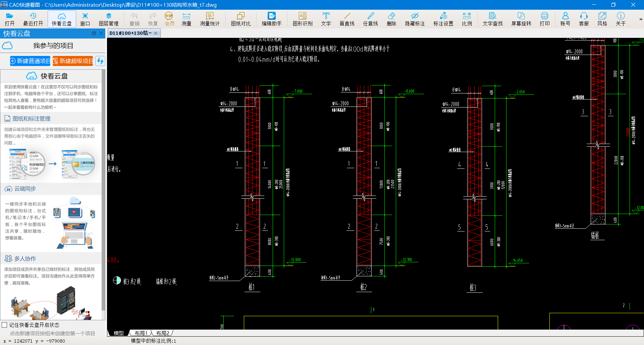Click the -7.000 elevation mark
The width and height of the screenshot is (644, 345).
click(x=298, y=91)
